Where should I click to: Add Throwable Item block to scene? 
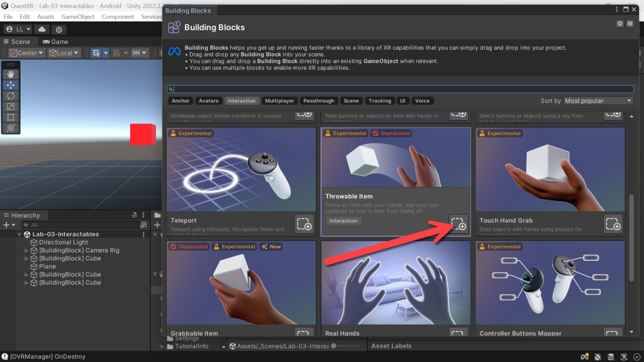(458, 224)
